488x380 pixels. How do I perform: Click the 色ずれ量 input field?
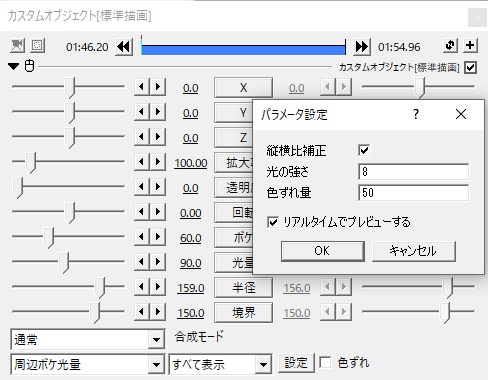click(413, 193)
